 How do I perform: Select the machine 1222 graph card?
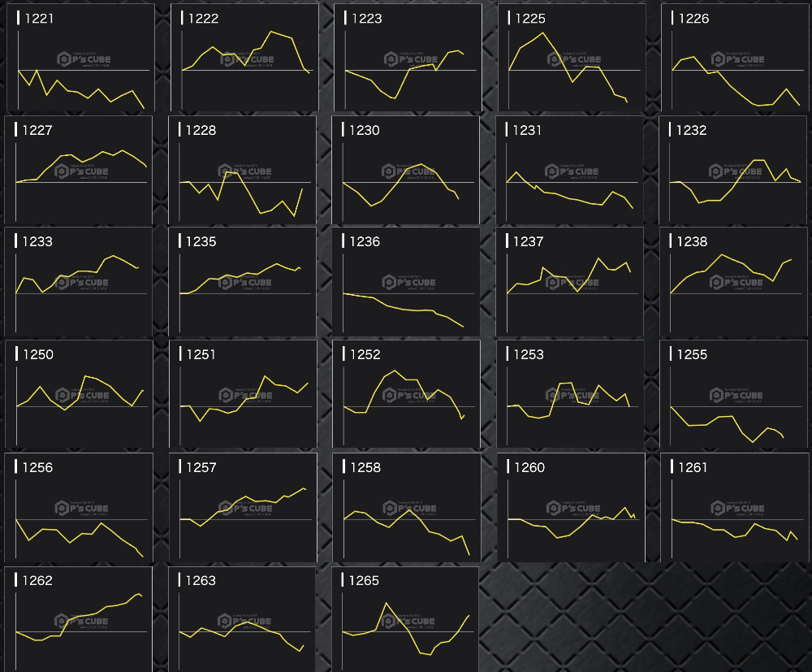[244, 57]
